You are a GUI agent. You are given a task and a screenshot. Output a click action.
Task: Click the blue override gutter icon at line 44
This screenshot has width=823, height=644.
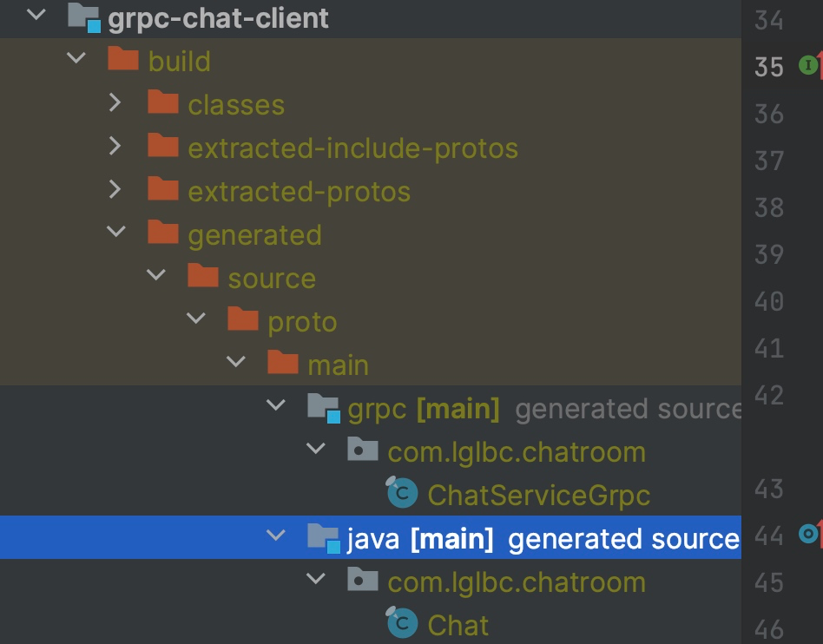click(x=809, y=535)
